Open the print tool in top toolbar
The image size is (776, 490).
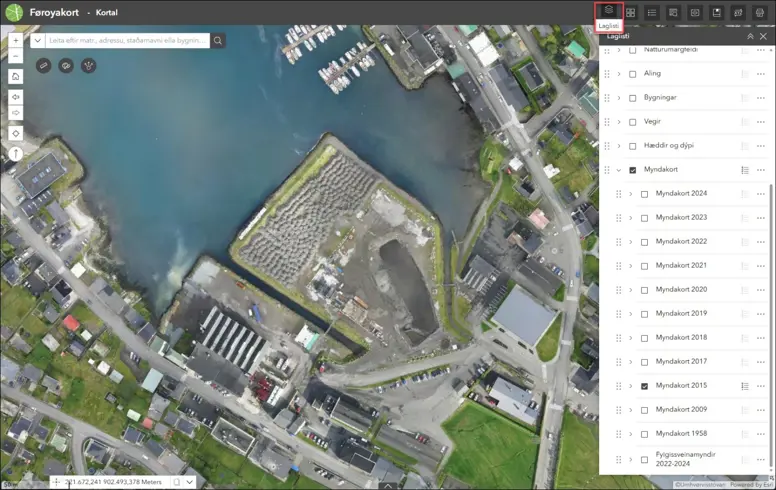(x=761, y=12)
